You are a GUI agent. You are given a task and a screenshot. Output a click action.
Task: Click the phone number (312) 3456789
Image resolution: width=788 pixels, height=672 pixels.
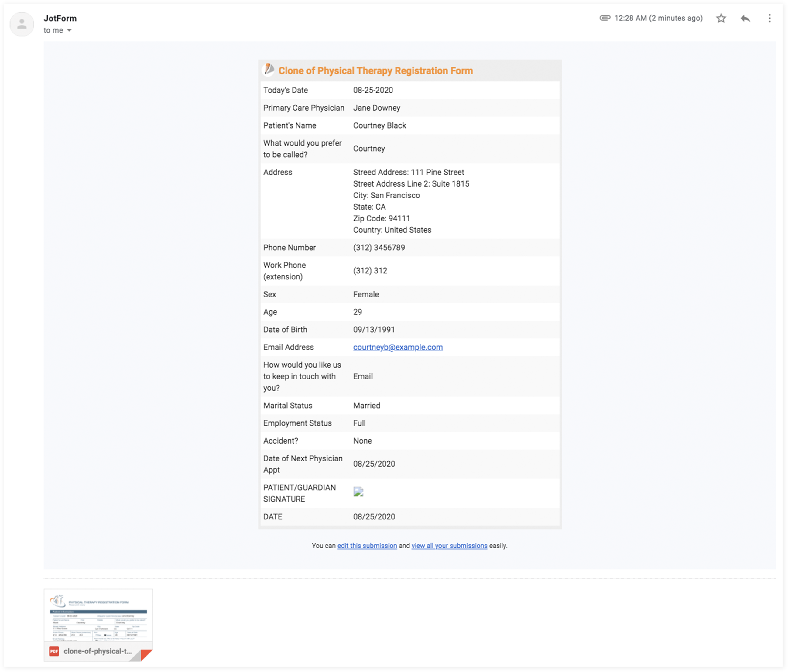379,248
